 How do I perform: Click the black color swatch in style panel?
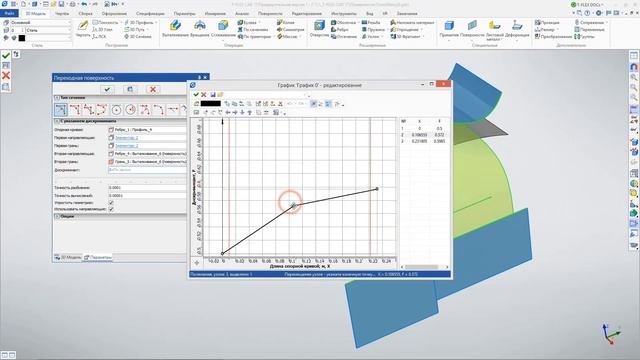(x=22, y=38)
